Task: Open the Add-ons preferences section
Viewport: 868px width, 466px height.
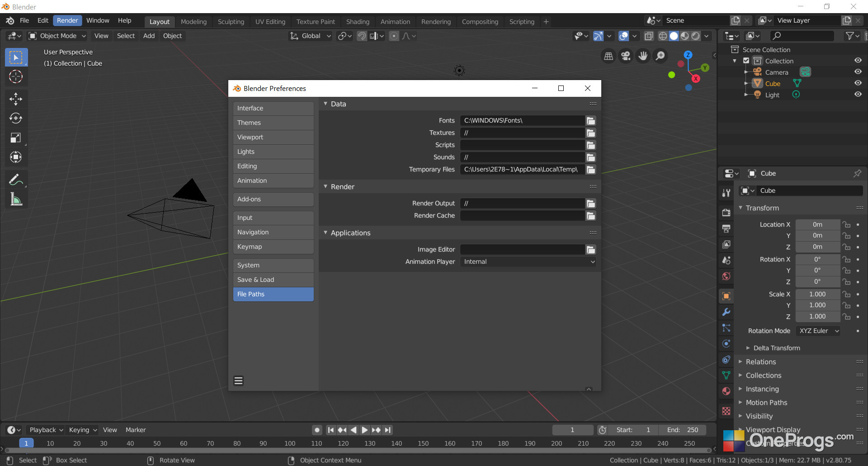Action: (273, 199)
